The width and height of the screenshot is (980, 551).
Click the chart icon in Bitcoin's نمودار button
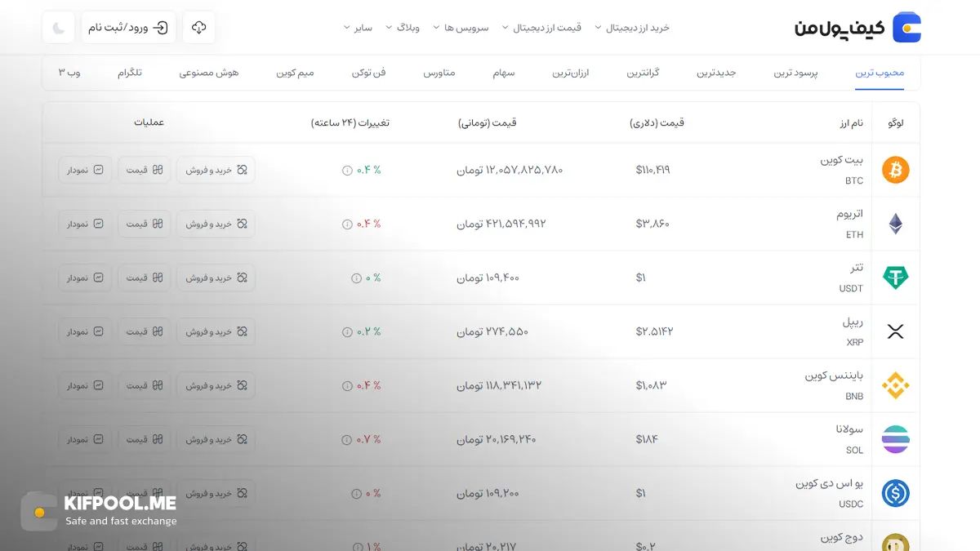(100, 170)
